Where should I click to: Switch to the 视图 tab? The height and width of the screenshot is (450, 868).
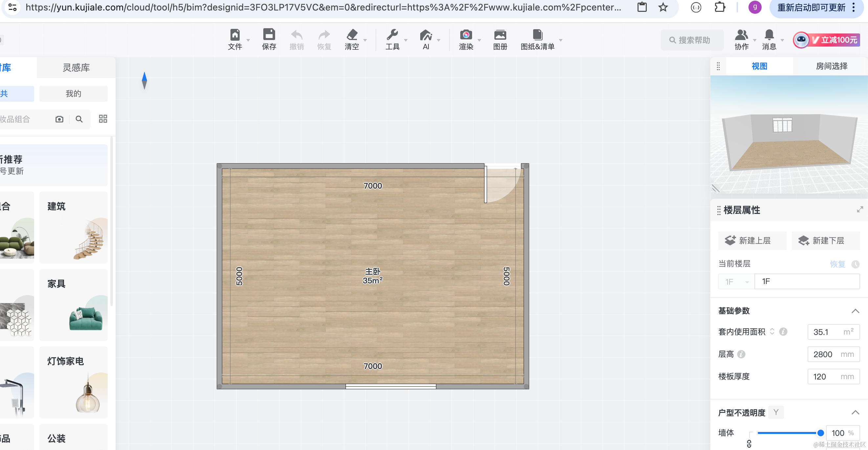(x=760, y=66)
